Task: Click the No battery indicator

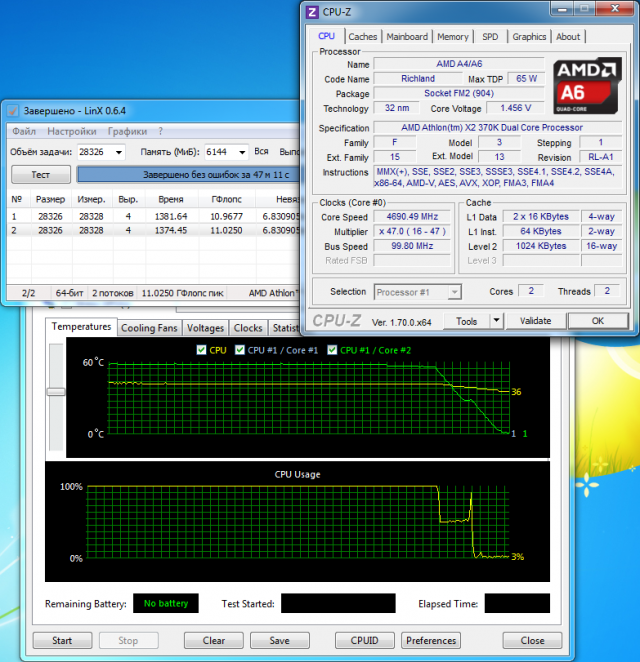Action: (166, 603)
